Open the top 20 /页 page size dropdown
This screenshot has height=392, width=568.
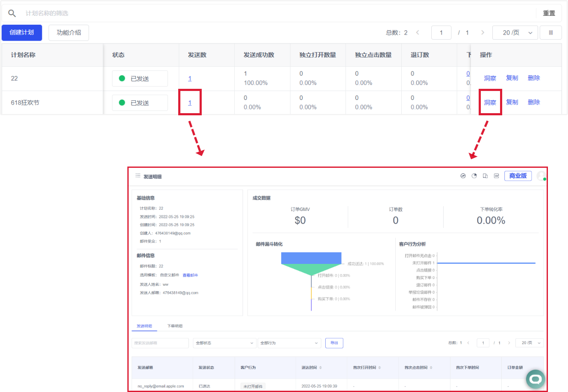[x=515, y=32]
